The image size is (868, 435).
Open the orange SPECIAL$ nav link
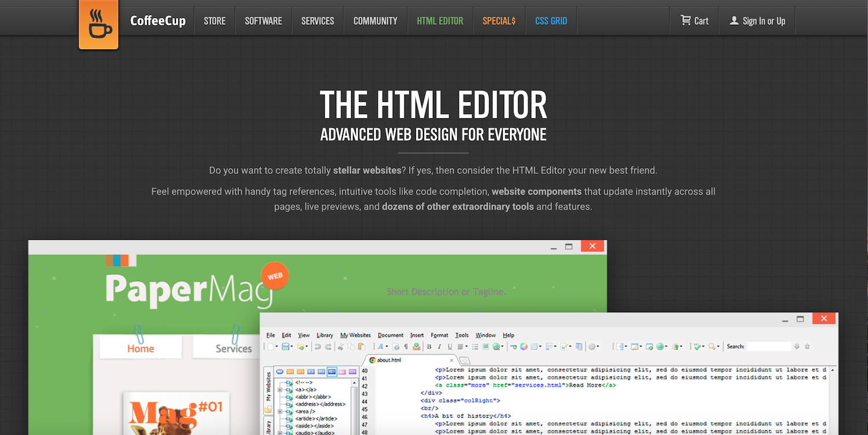click(x=499, y=21)
